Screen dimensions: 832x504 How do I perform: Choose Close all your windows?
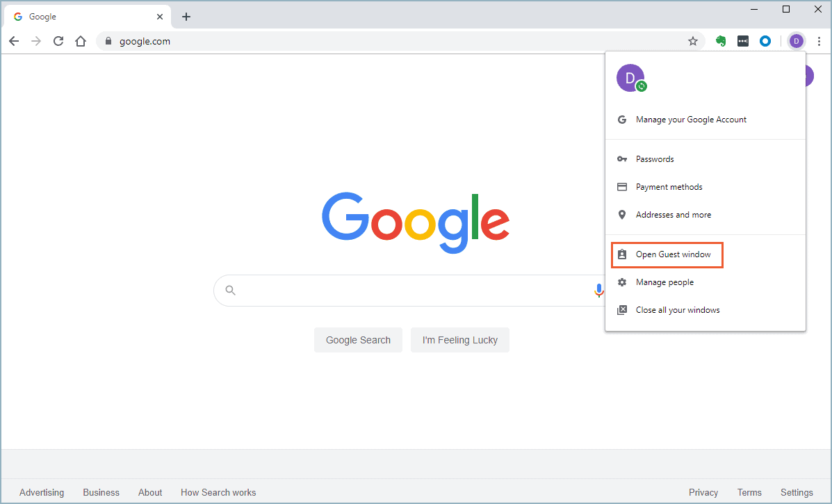[x=705, y=310]
